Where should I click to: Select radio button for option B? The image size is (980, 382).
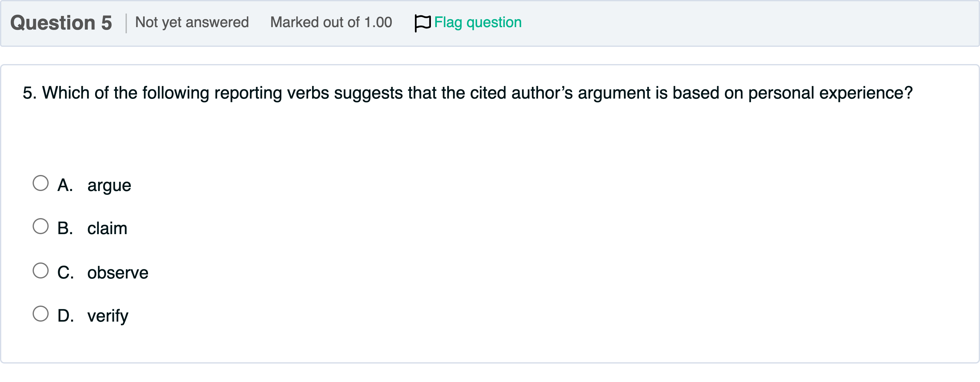41,226
